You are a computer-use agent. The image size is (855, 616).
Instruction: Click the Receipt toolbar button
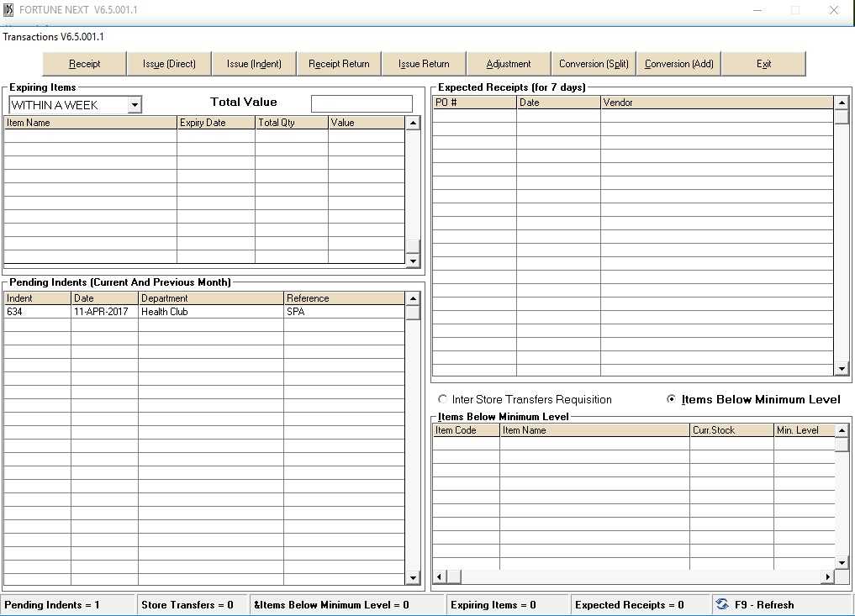(x=84, y=64)
